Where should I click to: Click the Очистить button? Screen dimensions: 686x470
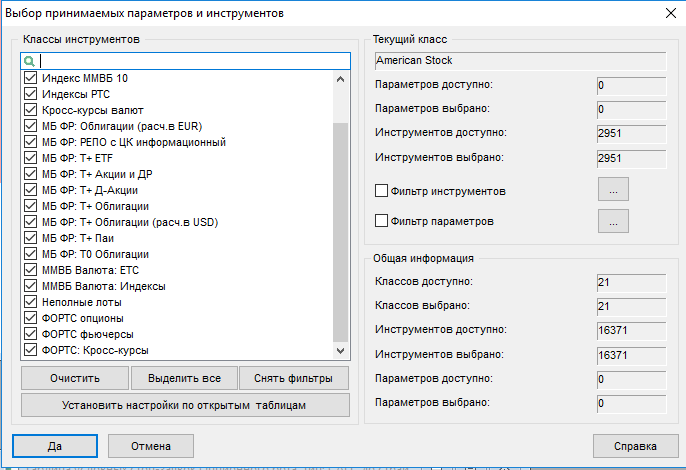coord(75,378)
